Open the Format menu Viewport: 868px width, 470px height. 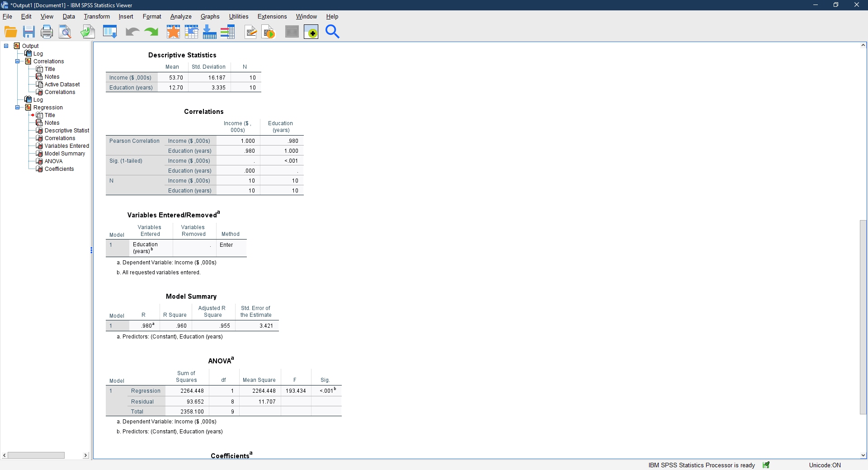click(x=152, y=16)
